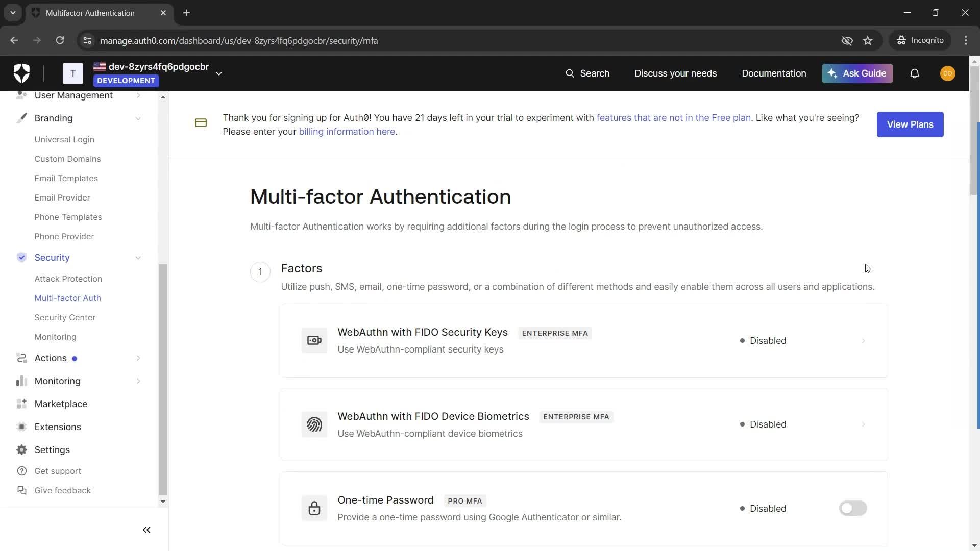
Task: Open Phone Provider page
Action: click(64, 236)
